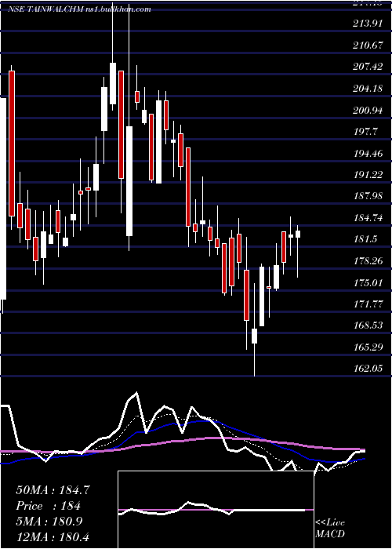Click the 50MA : 184.7 readout
Screen dimensions: 392x549
pos(53,490)
